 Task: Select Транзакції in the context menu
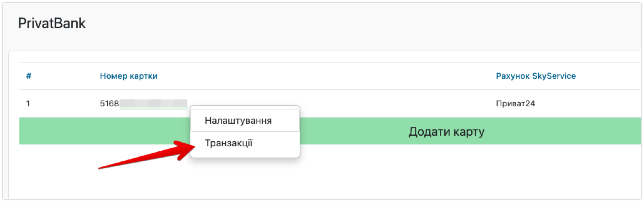[x=228, y=143]
